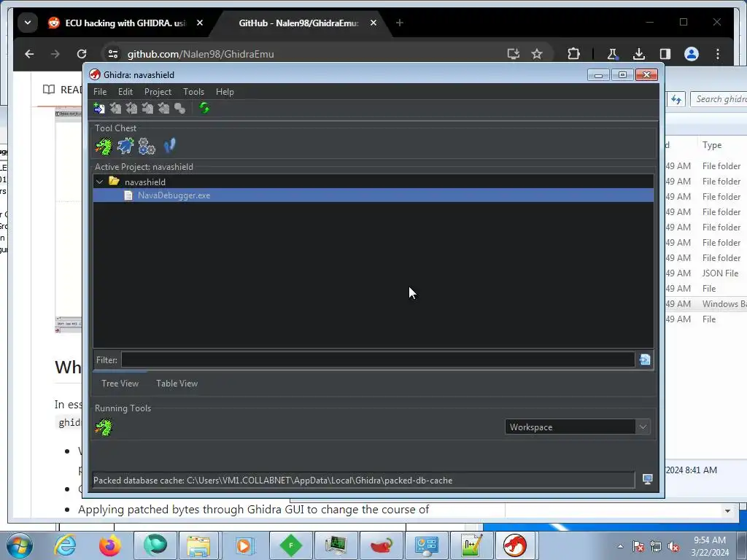Click the github.com address bar
This screenshot has height=560, width=747.
pyautogui.click(x=305, y=54)
